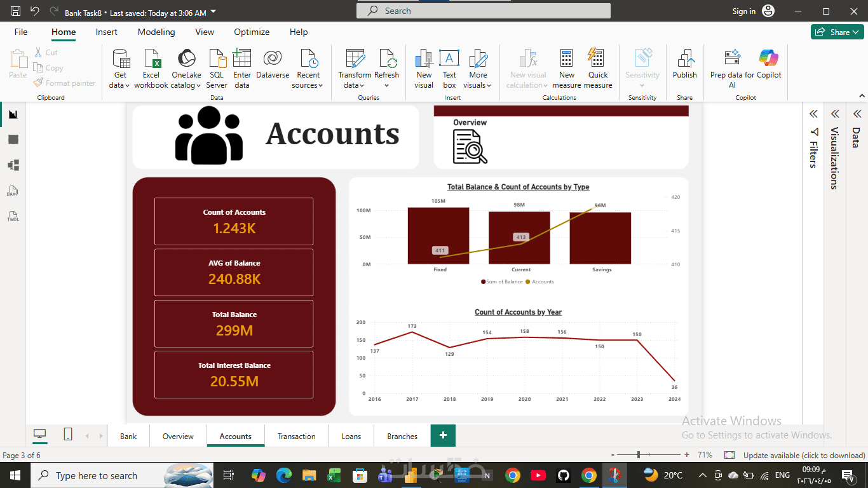Insert a Text box
This screenshot has height=488, width=868.
pos(449,69)
